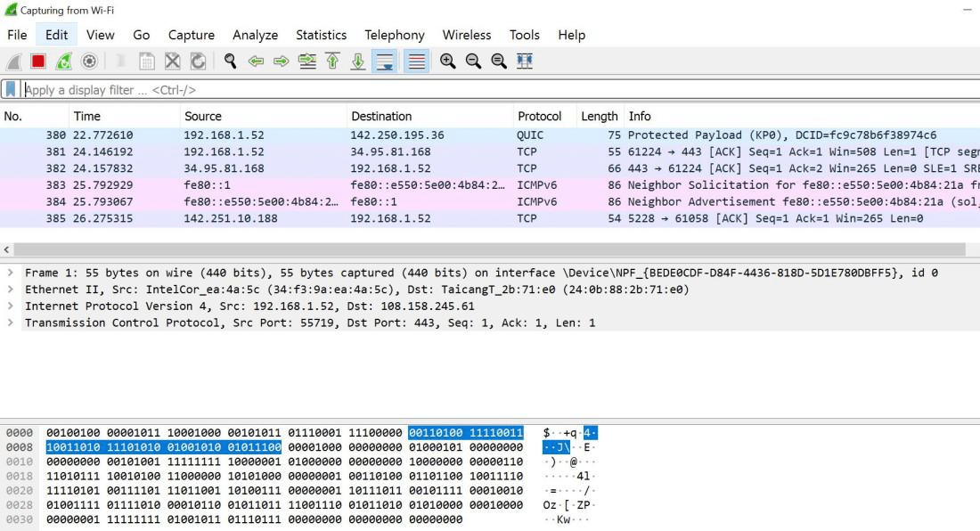Open capture options gear icon
The height and width of the screenshot is (531, 980).
(x=89, y=61)
